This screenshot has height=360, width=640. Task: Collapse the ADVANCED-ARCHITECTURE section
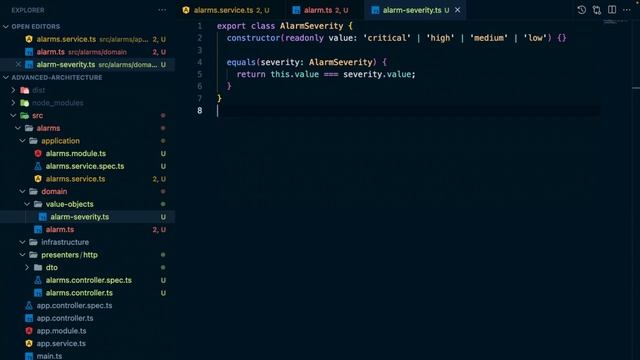click(6, 78)
